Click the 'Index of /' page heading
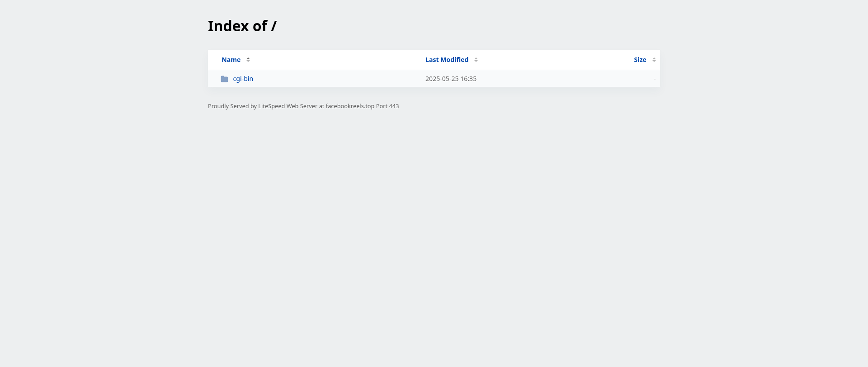Screen dimensions: 868x367 click(x=242, y=26)
